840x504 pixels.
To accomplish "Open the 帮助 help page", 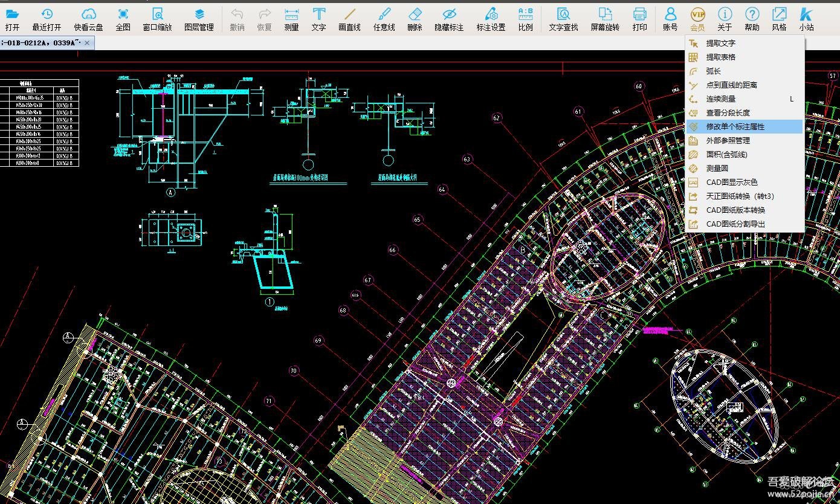I will pos(752,19).
